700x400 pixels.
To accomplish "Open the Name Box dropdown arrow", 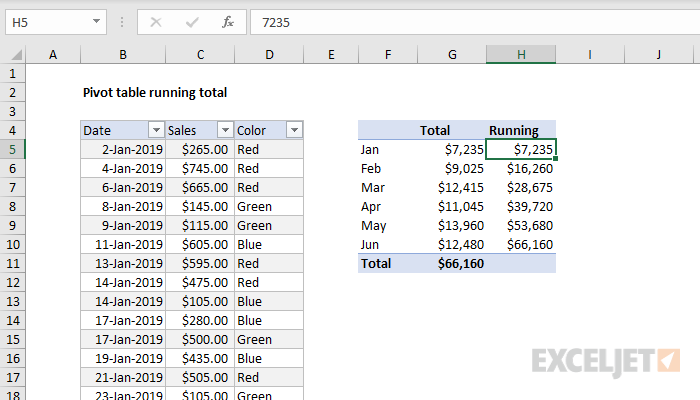I will point(96,21).
